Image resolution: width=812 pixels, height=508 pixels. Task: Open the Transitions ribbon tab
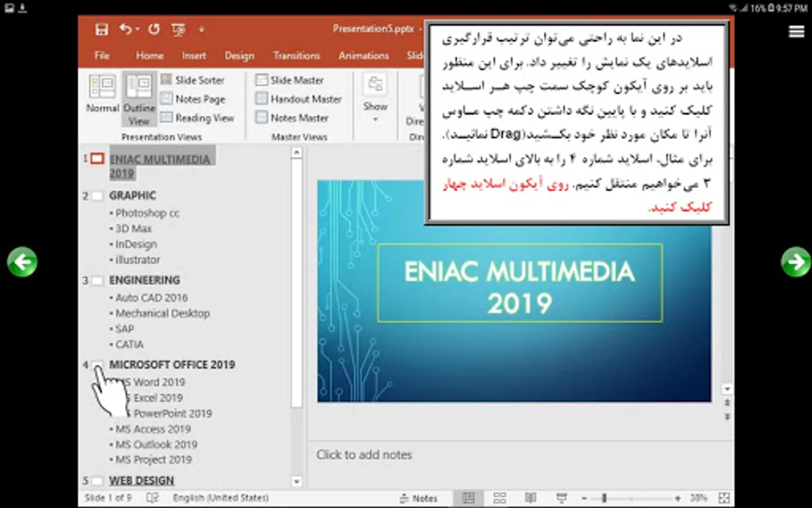pyautogui.click(x=297, y=55)
